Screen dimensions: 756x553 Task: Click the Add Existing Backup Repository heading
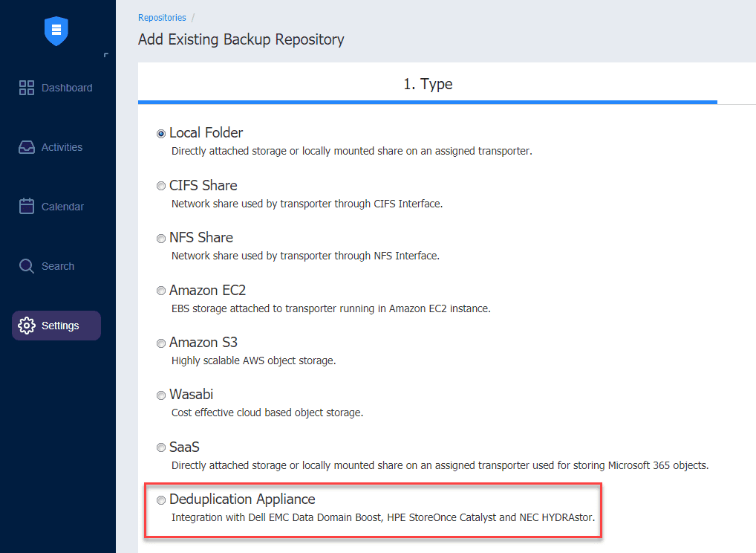[241, 39]
